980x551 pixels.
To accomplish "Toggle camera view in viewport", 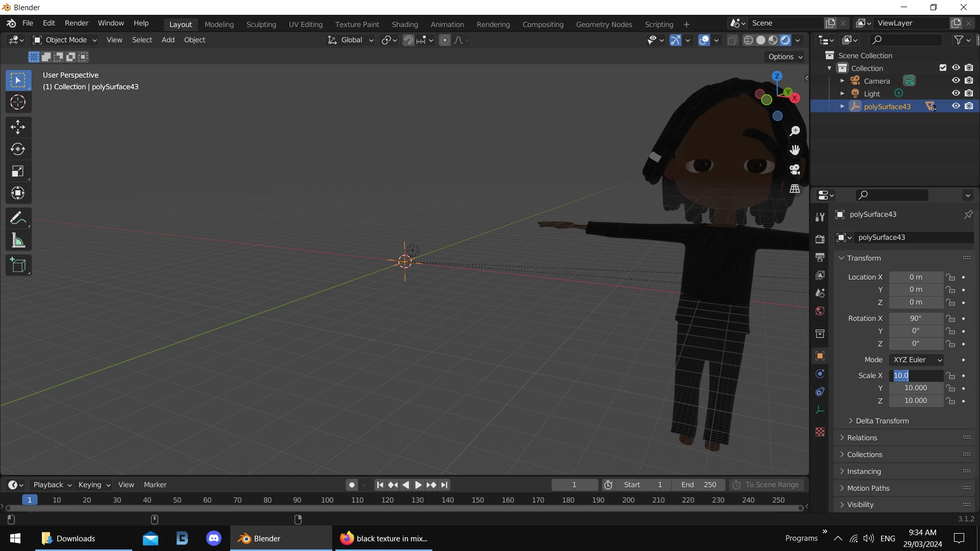I will tap(795, 169).
